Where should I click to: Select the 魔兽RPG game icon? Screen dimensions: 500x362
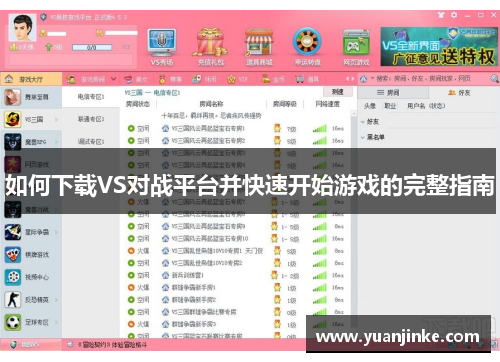point(13,142)
